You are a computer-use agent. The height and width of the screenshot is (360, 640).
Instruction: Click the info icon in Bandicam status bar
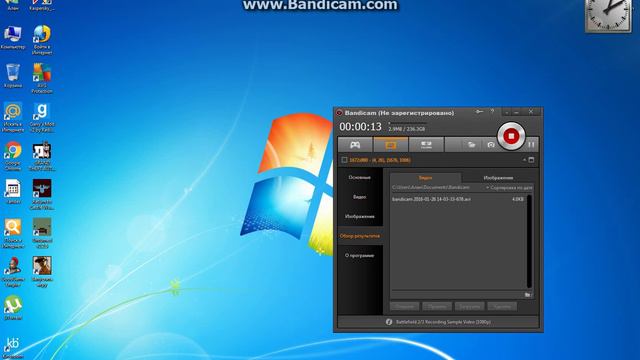[x=389, y=322]
